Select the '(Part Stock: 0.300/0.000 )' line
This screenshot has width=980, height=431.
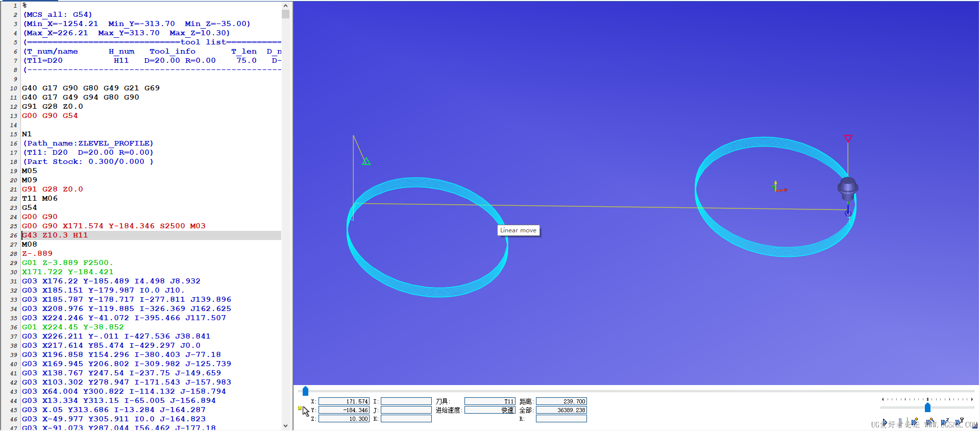(x=88, y=162)
